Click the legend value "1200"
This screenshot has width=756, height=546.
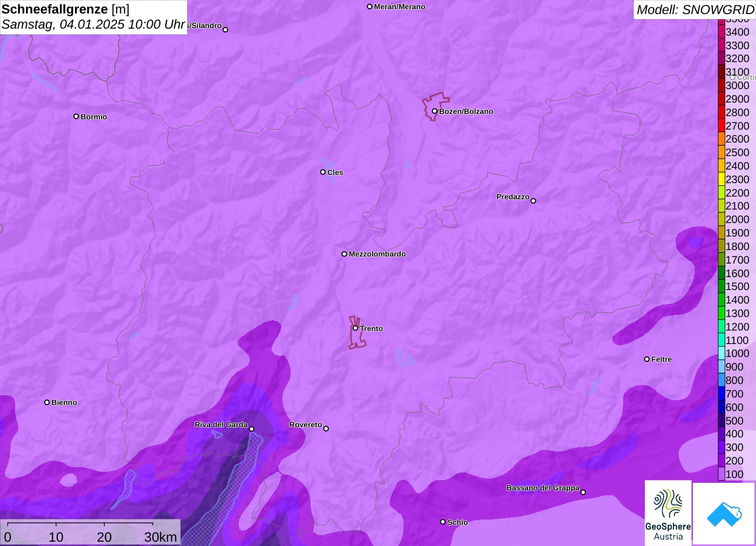point(738,327)
